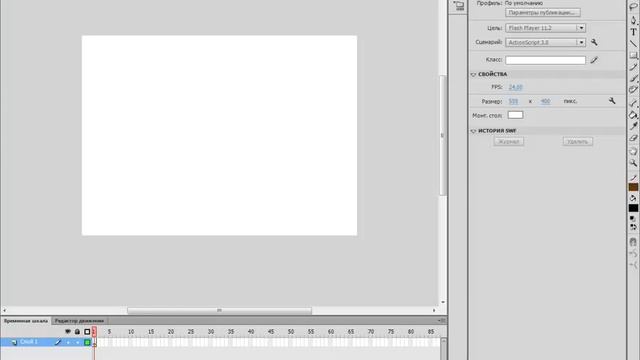Open document size settings wrench
Viewport: 640px width, 360px height.
coord(612,101)
